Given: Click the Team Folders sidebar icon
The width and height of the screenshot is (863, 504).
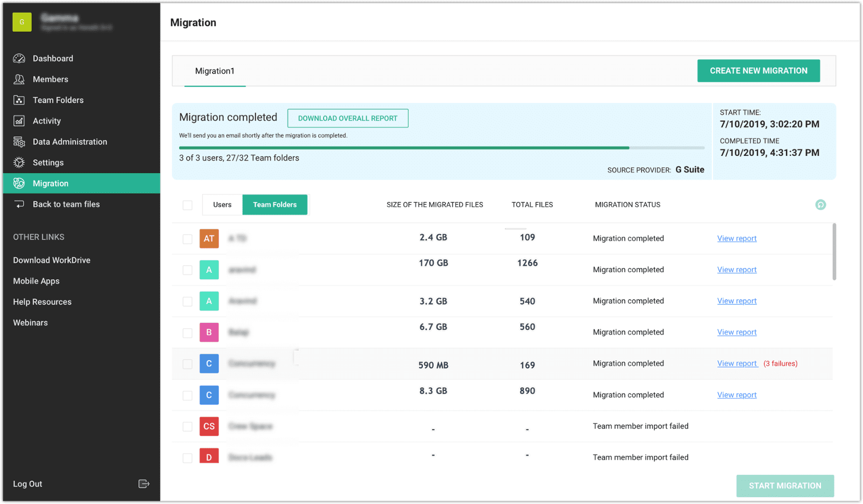Looking at the screenshot, I should (x=19, y=100).
